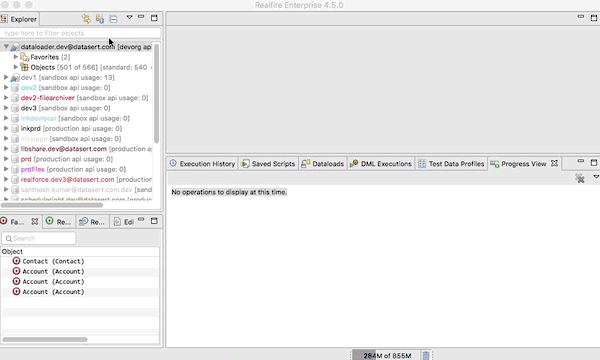Click the Favorites folder icon
Image resolution: width=600 pixels, height=360 pixels.
click(x=24, y=57)
